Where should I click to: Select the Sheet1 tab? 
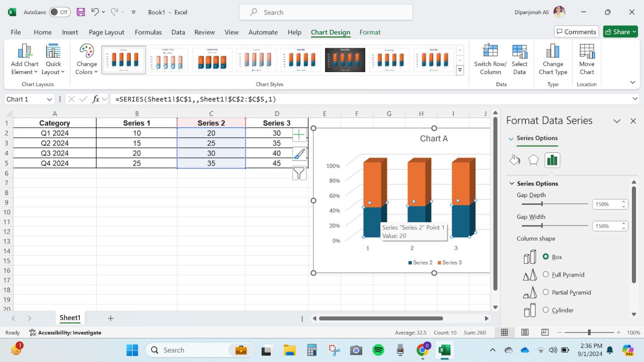pyautogui.click(x=70, y=318)
